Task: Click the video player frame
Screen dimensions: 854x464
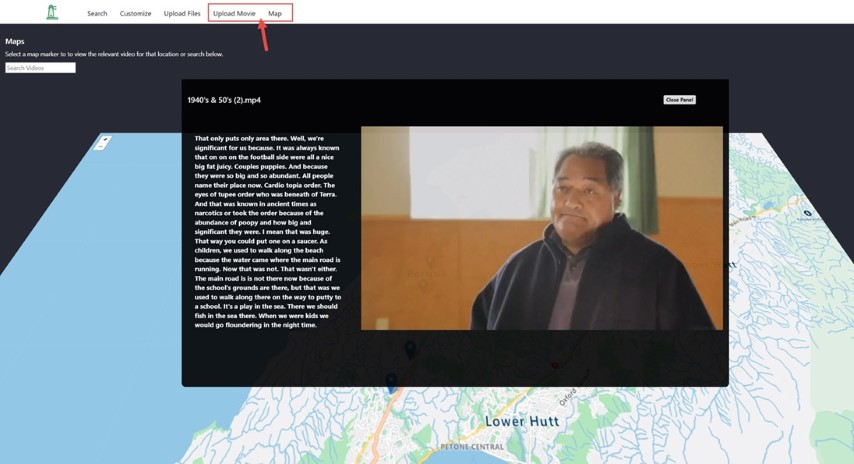Action: [x=541, y=228]
